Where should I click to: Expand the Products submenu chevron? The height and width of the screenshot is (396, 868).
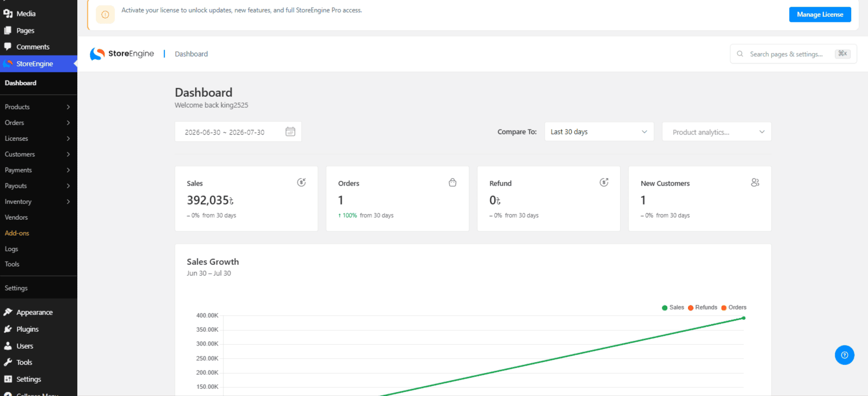(68, 107)
